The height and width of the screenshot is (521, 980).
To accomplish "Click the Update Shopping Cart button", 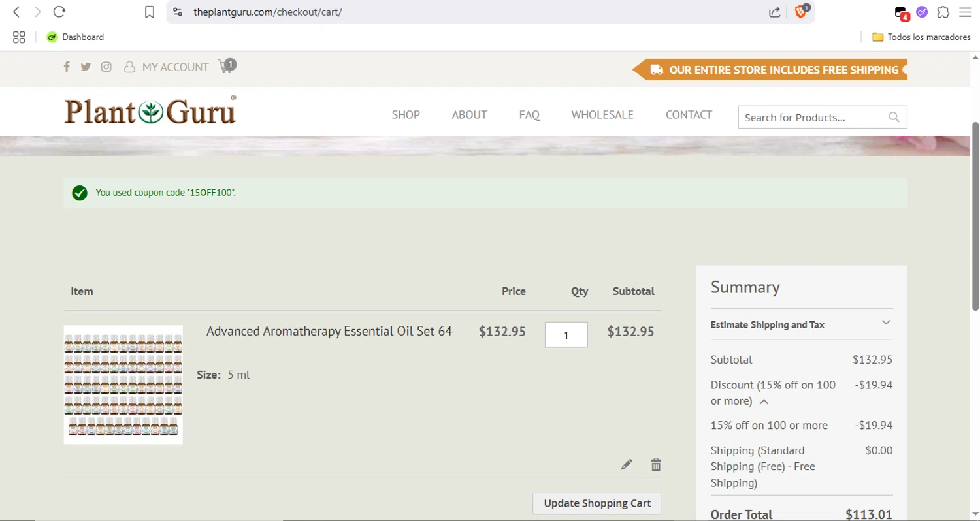I will (597, 503).
